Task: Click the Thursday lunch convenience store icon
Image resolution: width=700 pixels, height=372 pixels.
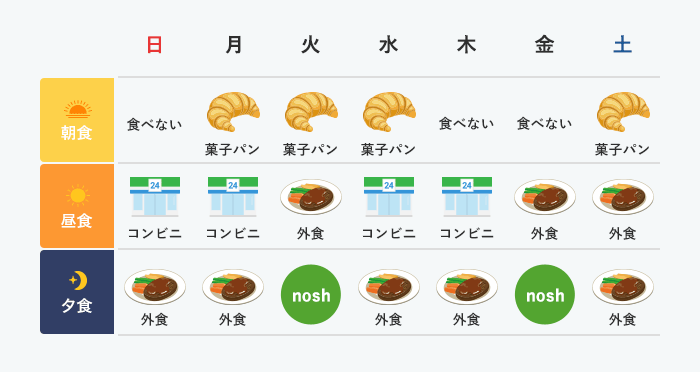Action: (467, 197)
